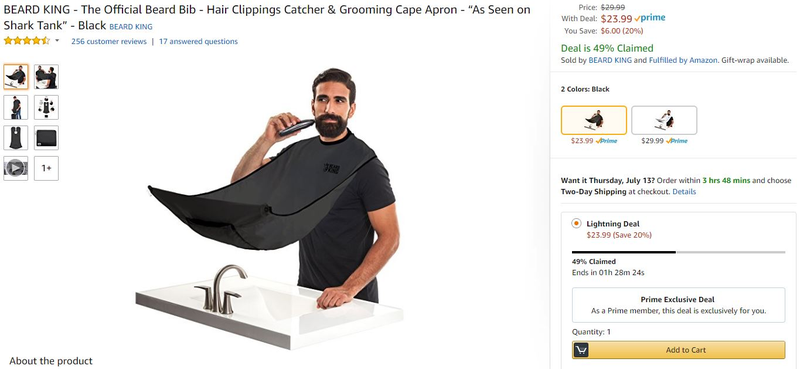Click the BEARD KING brand link by title
Viewport: 800px width, 369px height.
coord(131,27)
